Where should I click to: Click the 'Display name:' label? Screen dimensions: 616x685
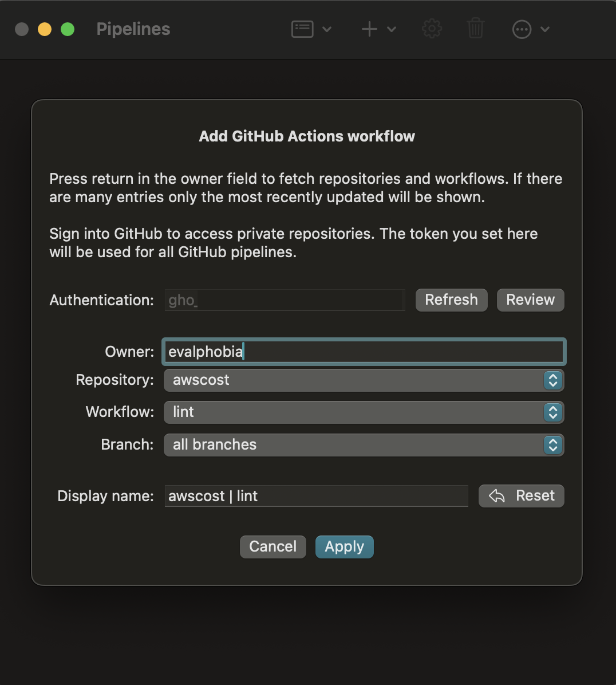[106, 496]
